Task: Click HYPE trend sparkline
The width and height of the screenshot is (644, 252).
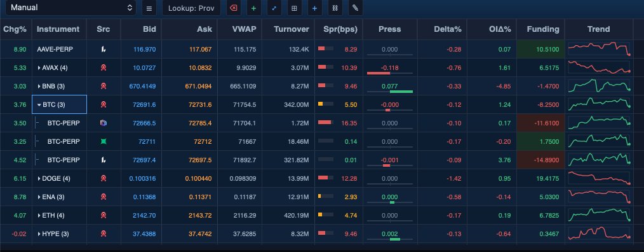Action: 599,234
